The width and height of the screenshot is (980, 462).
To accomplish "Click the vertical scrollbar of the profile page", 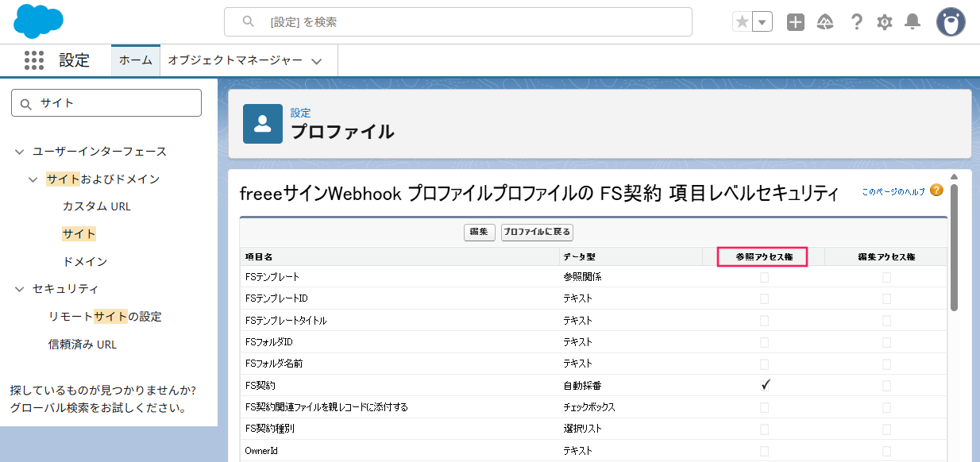I will (954, 247).
